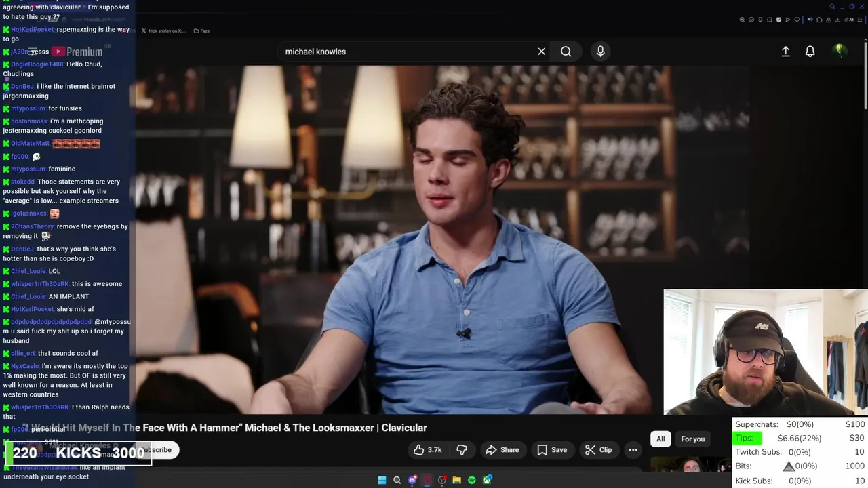868x488 pixels.
Task: Open the browser downloads icon
Action: click(837, 20)
